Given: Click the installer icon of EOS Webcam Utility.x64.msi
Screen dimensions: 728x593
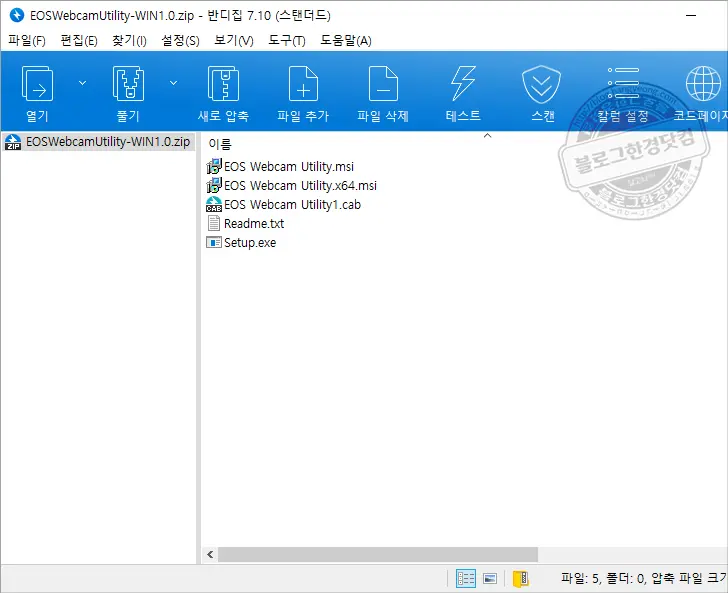Looking at the screenshot, I should coord(214,185).
